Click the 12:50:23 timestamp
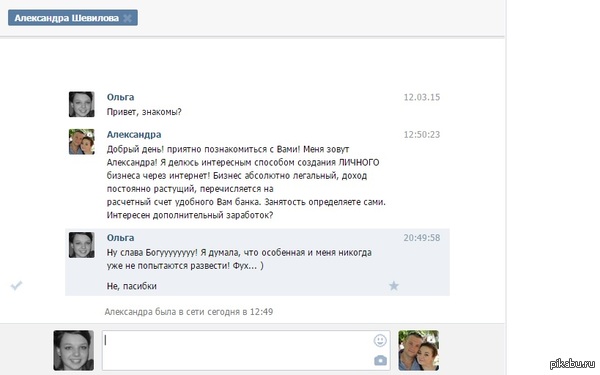Viewport: 600px width, 375px height. [x=422, y=135]
